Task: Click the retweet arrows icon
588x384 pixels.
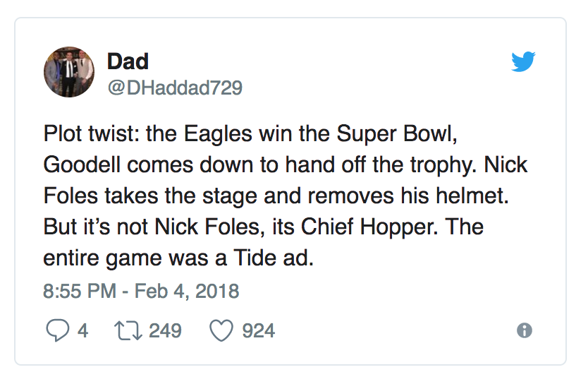Action: 128,330
